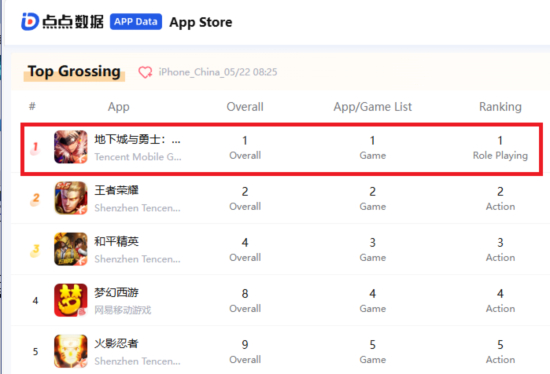Click the heart favorite icon beside iPhone_China
This screenshot has width=550, height=374.
coord(145,72)
